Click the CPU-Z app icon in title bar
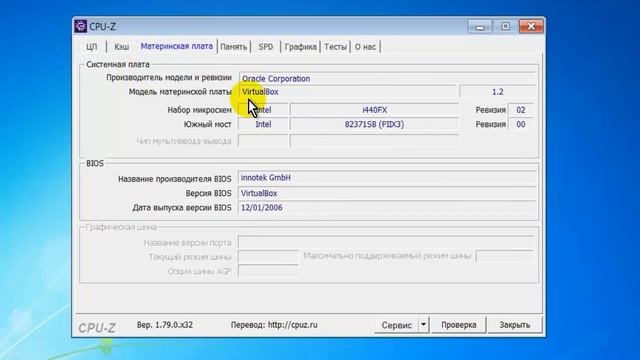Screen dimensions: 640x360 [80, 26]
